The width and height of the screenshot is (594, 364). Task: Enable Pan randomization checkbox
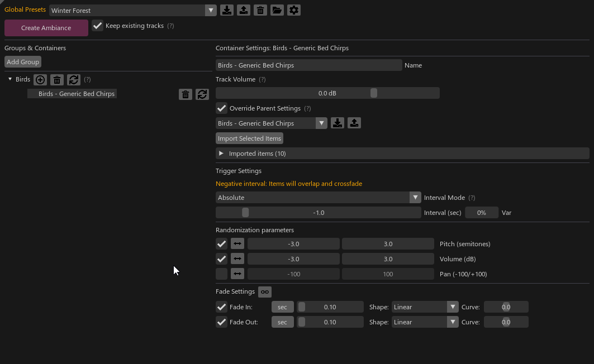222,274
